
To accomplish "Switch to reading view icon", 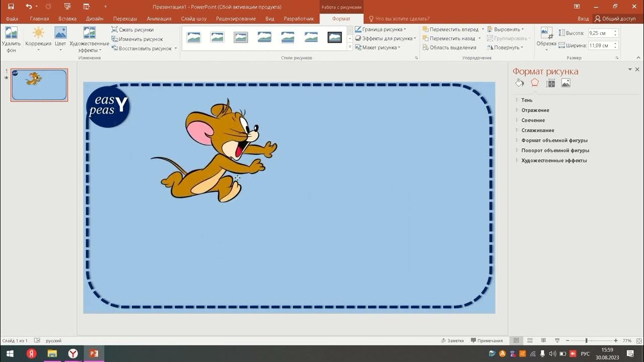I will coord(543,340).
